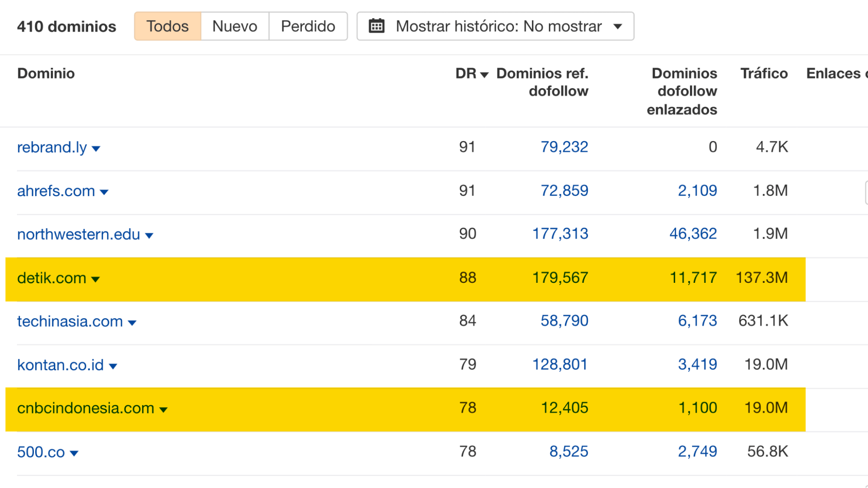Click the calendar icon in the histórico selector
Viewport: 868px width, 488px height.
[x=376, y=26]
